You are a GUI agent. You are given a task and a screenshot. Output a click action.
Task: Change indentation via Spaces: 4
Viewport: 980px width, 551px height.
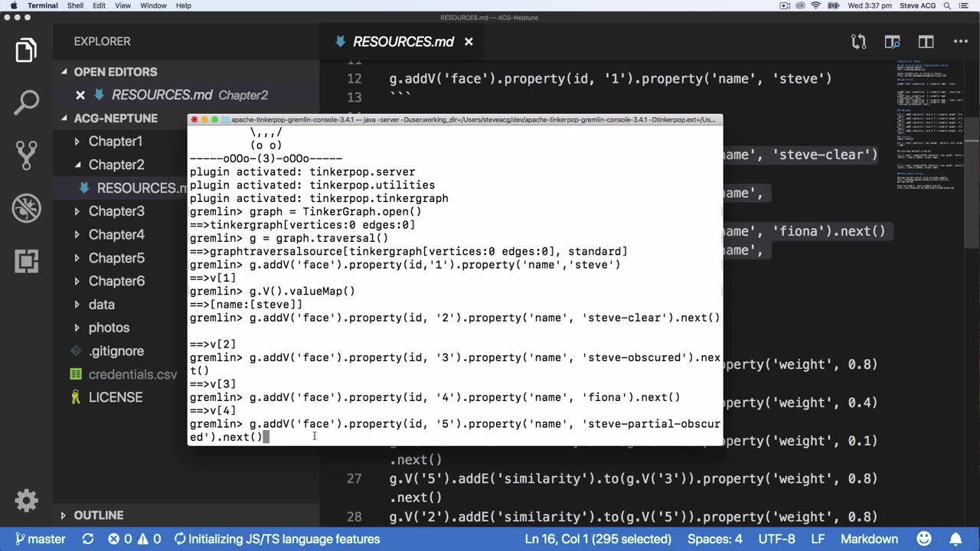click(x=715, y=539)
